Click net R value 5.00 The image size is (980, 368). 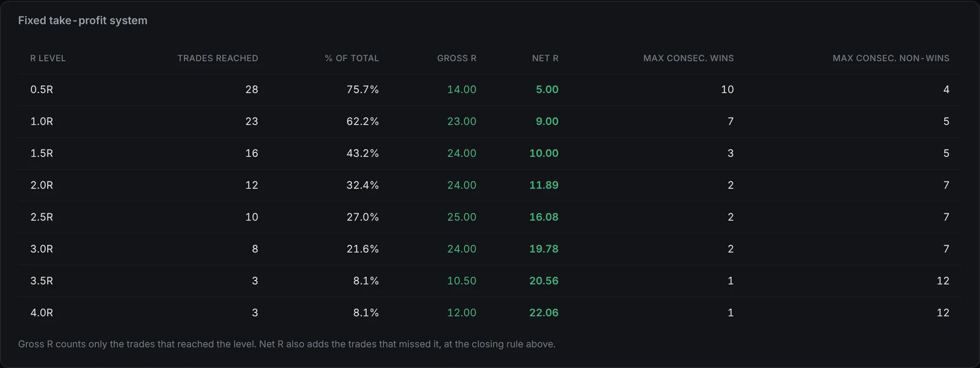pos(547,89)
